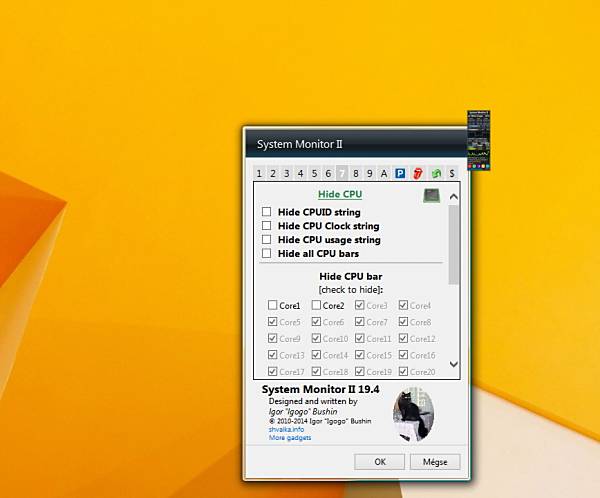This screenshot has width=600, height=498.
Task: Click the OK button
Action: (x=380, y=462)
